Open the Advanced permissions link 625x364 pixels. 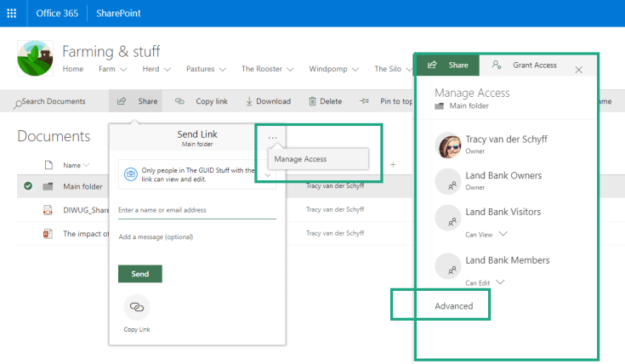[453, 305]
